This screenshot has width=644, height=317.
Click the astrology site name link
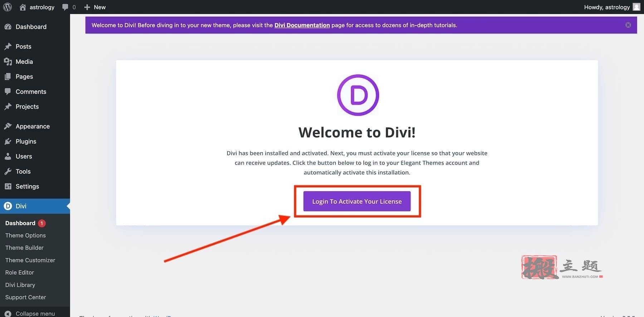(x=42, y=7)
